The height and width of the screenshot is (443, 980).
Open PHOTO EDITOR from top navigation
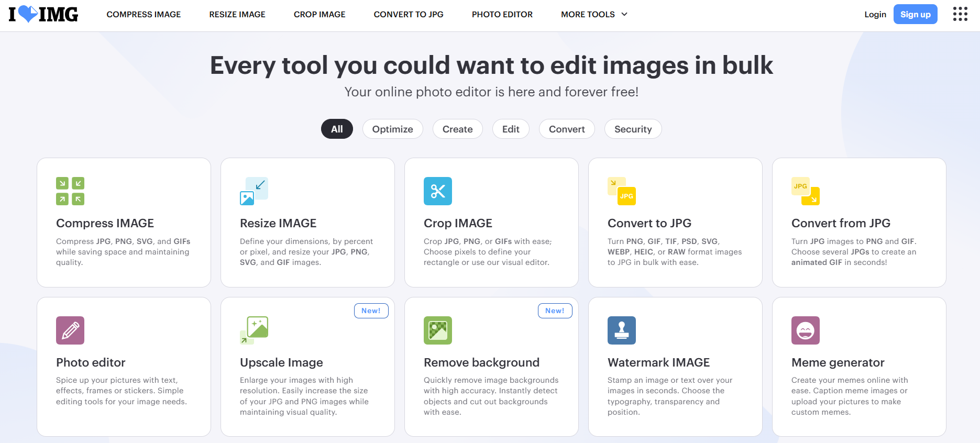click(502, 14)
